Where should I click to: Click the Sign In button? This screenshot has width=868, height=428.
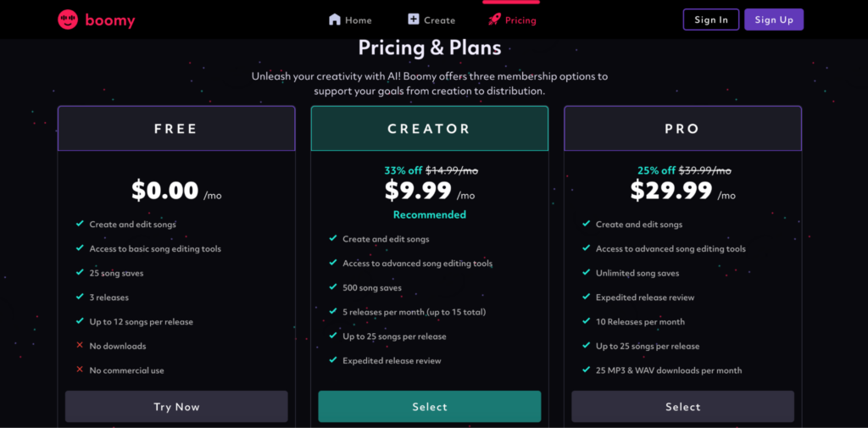point(711,19)
